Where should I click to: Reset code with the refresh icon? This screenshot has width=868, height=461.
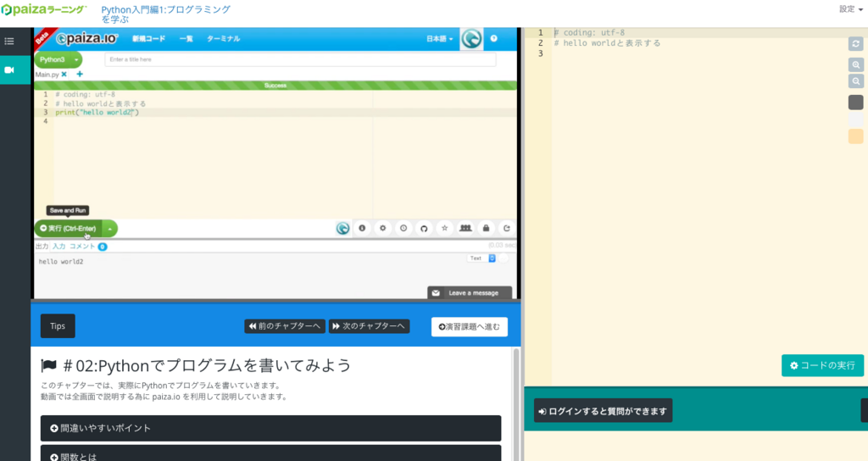(x=856, y=44)
